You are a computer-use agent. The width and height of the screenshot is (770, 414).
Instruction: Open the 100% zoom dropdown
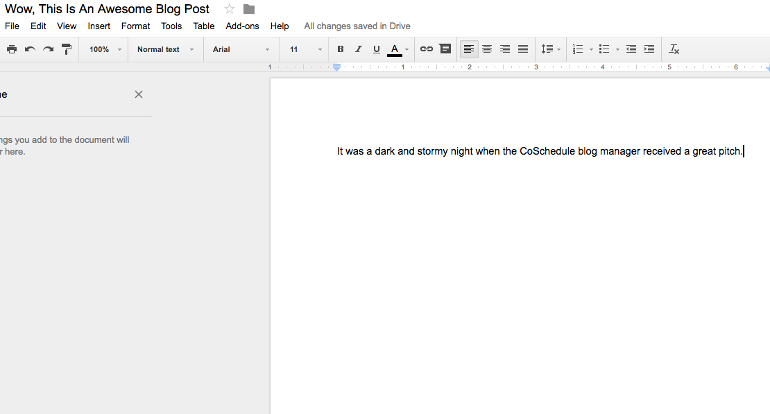tap(105, 50)
